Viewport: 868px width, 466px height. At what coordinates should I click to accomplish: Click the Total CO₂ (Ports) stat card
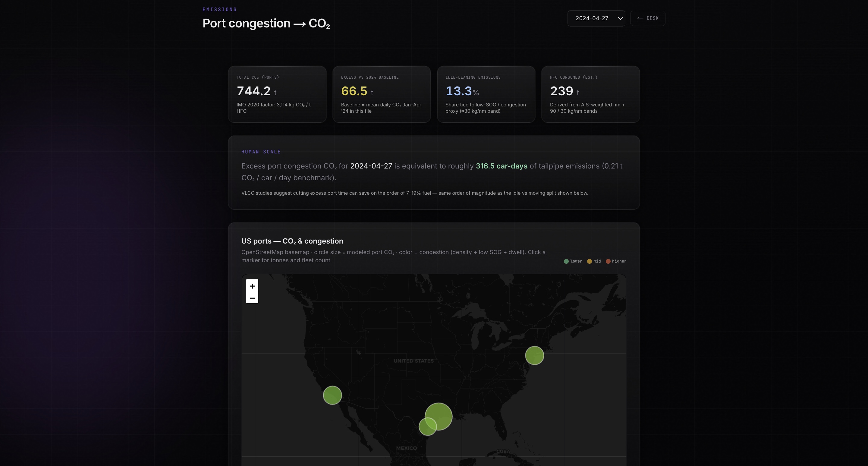pos(277,94)
